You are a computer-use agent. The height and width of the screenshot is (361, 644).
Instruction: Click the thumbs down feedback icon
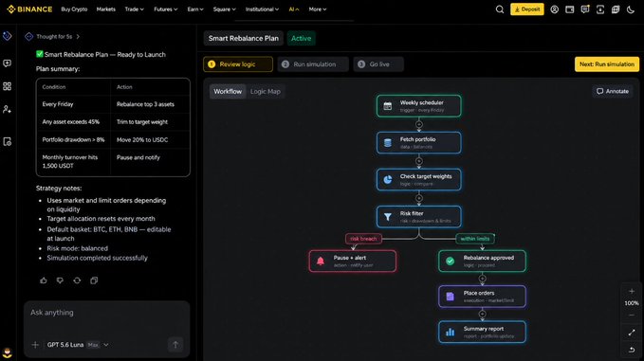[x=60, y=280]
